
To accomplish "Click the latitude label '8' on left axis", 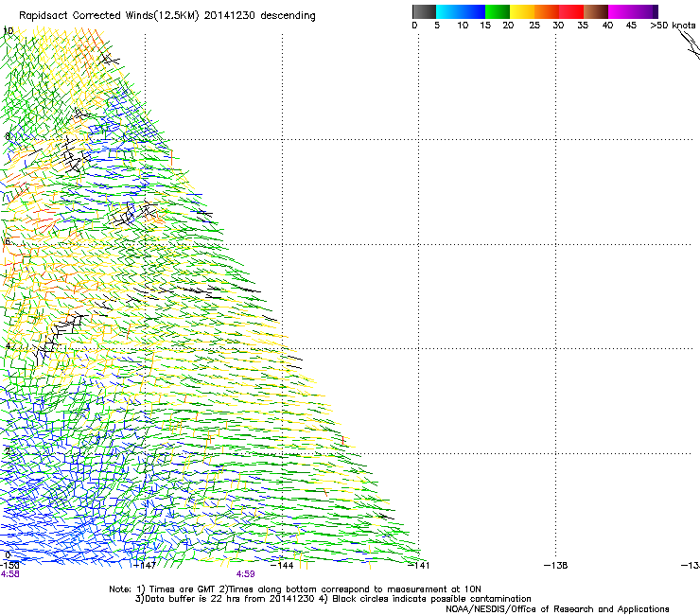I will pos(8,136).
